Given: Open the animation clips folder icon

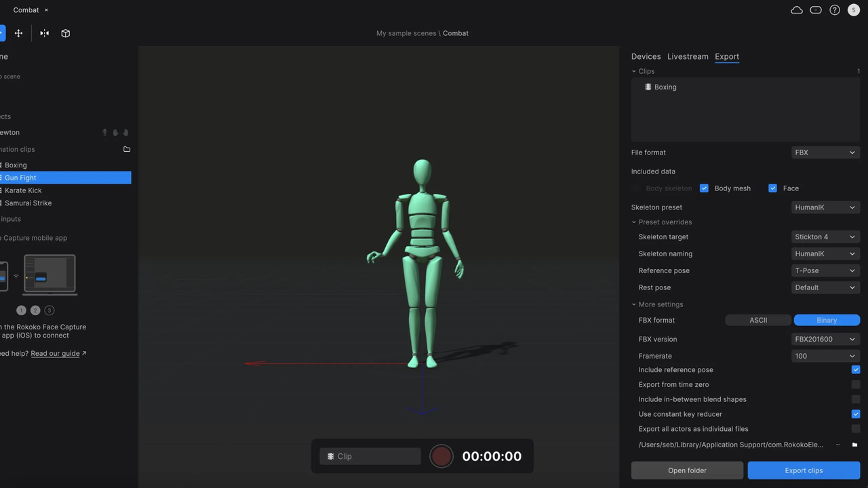Looking at the screenshot, I should point(127,149).
